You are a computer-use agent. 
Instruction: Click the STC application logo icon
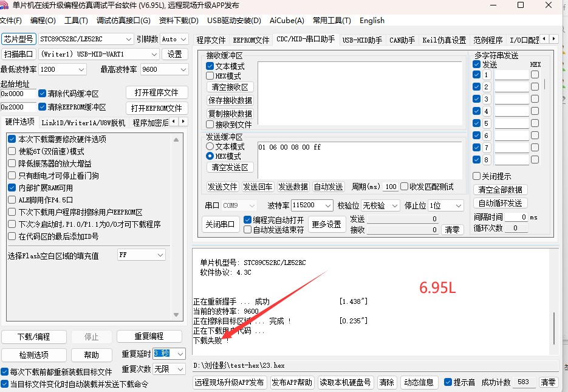point(4,5)
